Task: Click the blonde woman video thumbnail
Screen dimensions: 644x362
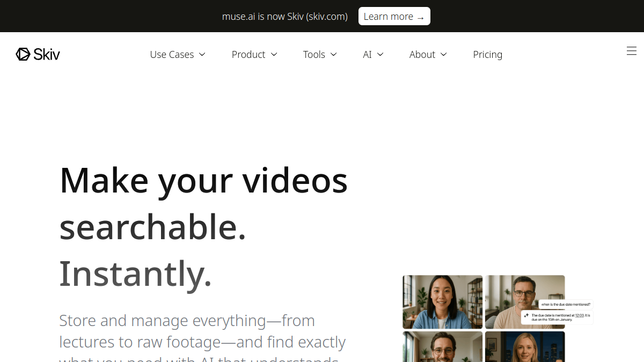Action: [x=525, y=346]
